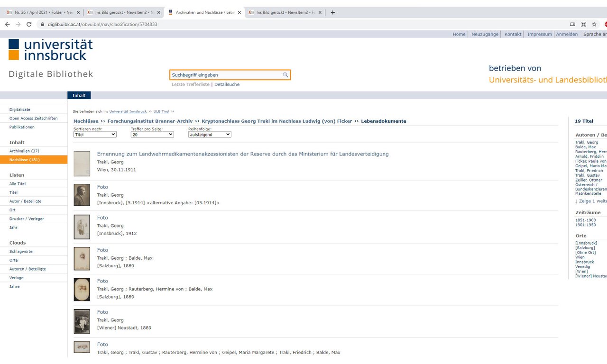Click the ULB Tirol breadcrumb link
607x364 pixels.
click(161, 111)
